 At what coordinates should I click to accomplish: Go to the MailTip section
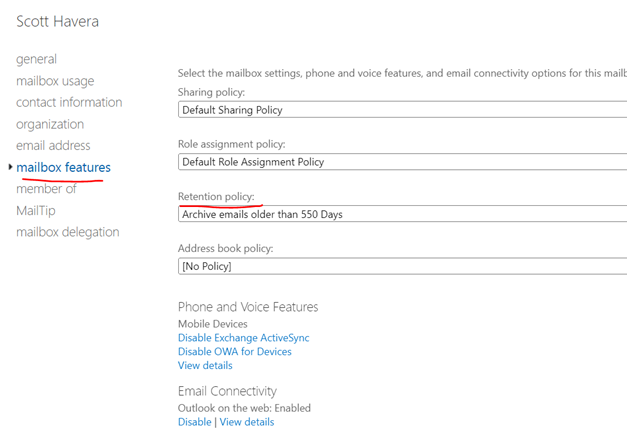pyautogui.click(x=36, y=211)
